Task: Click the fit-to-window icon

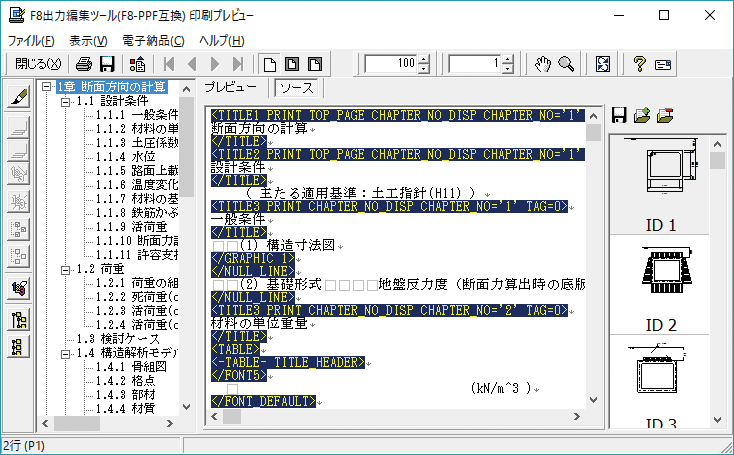Action: tap(603, 64)
